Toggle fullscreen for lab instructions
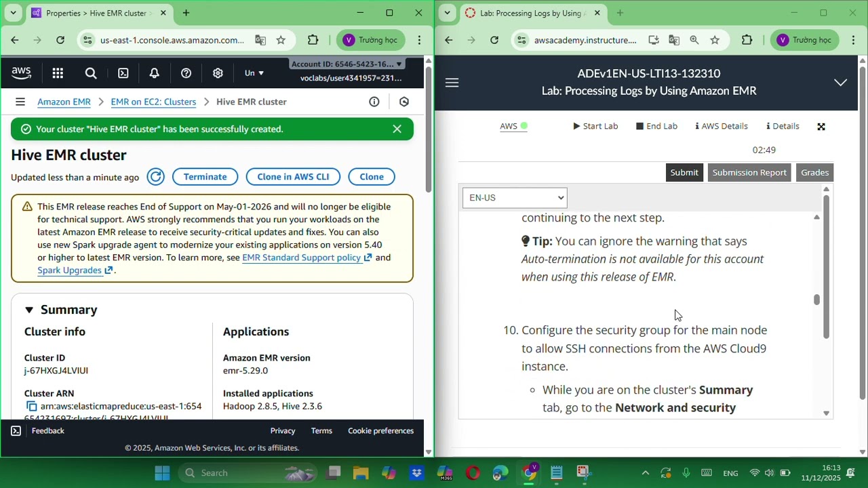Screen dimensions: 868x488 821,127
